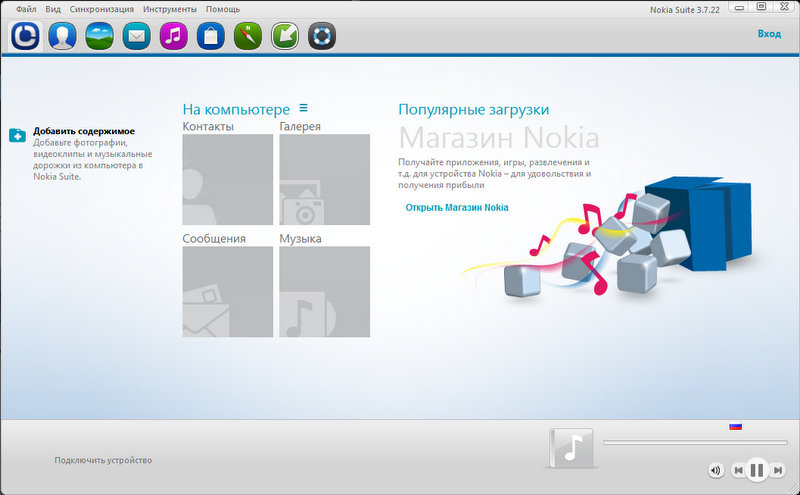Open the Messages envelope icon in toolbar
Image resolution: width=800 pixels, height=495 pixels.
[x=136, y=36]
